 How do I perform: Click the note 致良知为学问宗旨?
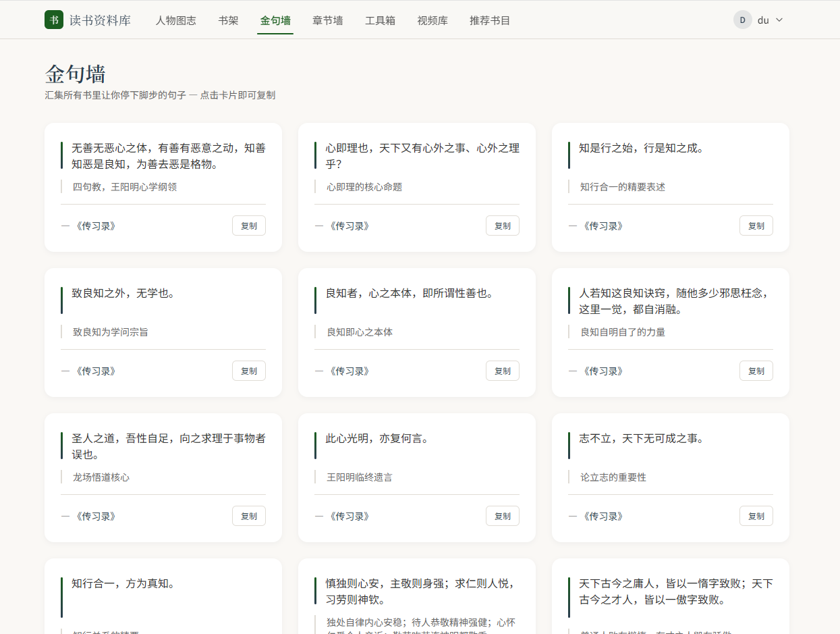[x=111, y=332]
